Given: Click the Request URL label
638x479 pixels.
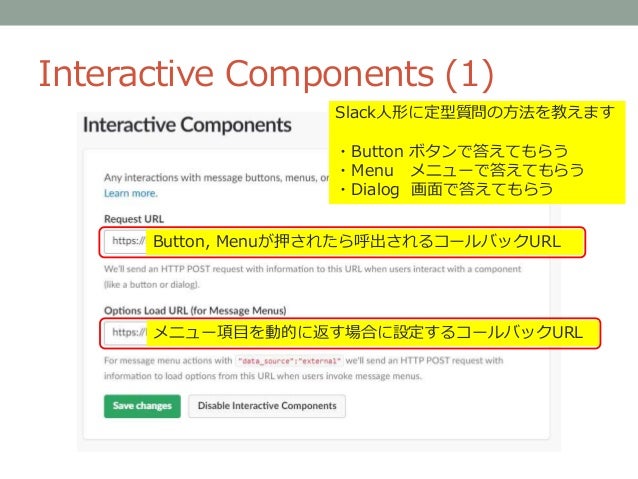Looking at the screenshot, I should tap(134, 219).
